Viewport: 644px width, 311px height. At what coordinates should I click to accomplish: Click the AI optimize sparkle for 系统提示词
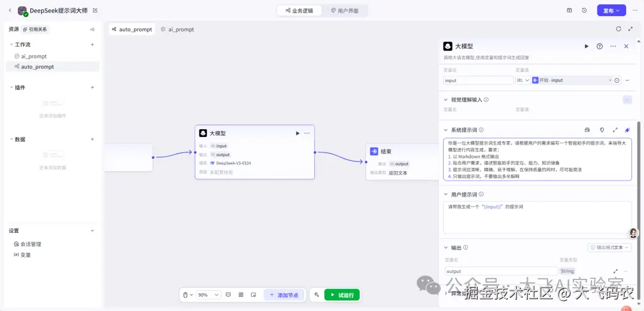click(x=627, y=130)
